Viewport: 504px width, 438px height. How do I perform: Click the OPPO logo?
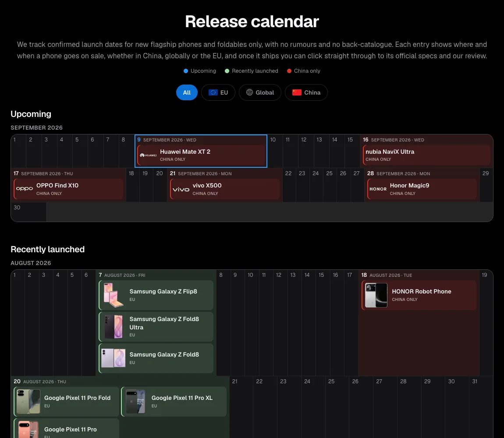[25, 189]
